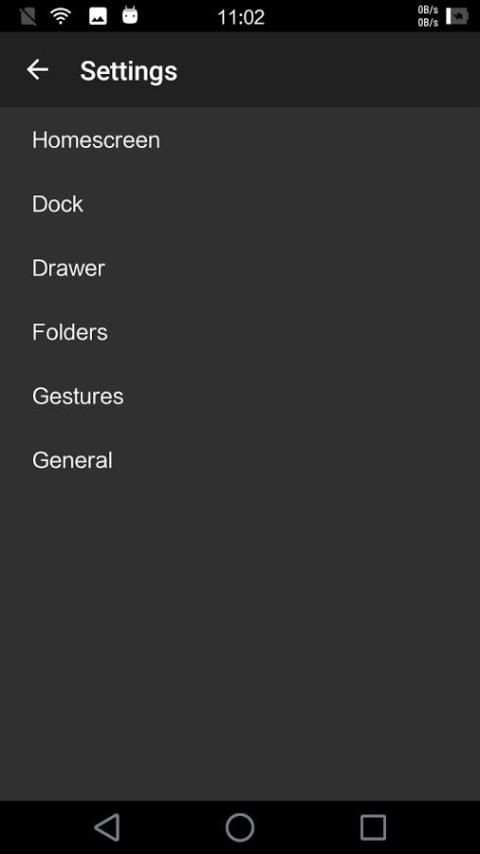480x854 pixels.
Task: Tap the no-SIM card status icon
Action: point(28,16)
